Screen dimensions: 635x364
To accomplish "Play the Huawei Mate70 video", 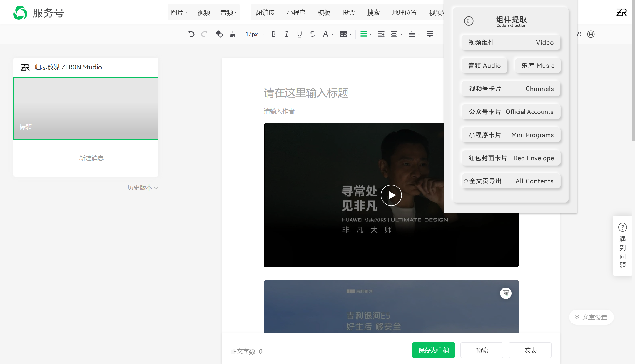I will point(391,195).
